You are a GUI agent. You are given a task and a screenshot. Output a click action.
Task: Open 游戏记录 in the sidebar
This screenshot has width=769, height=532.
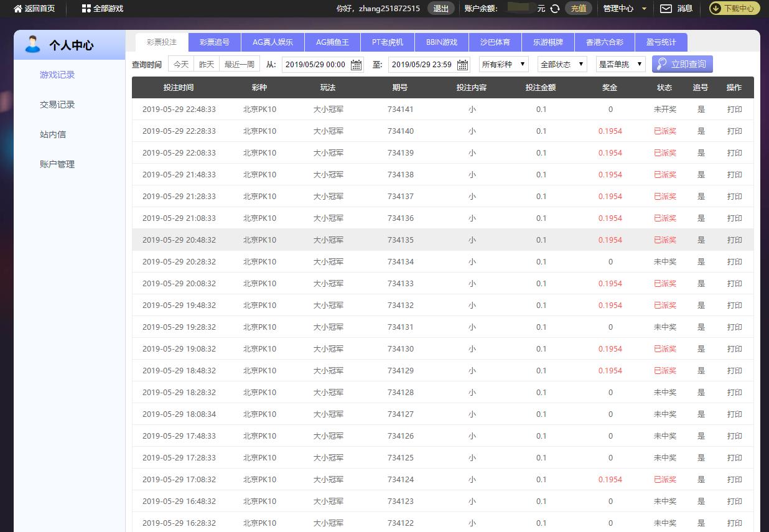point(57,75)
